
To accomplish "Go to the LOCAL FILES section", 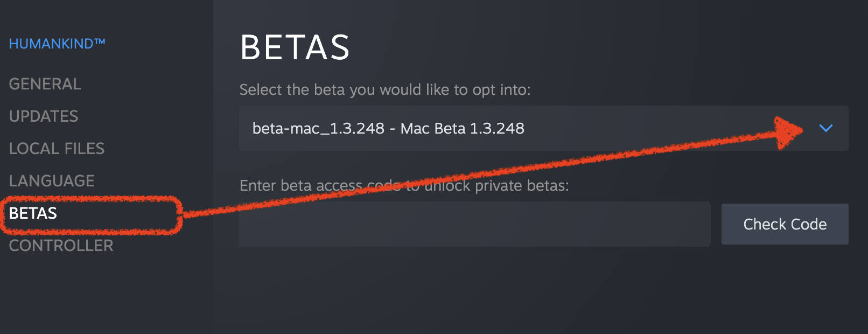I will (x=57, y=149).
